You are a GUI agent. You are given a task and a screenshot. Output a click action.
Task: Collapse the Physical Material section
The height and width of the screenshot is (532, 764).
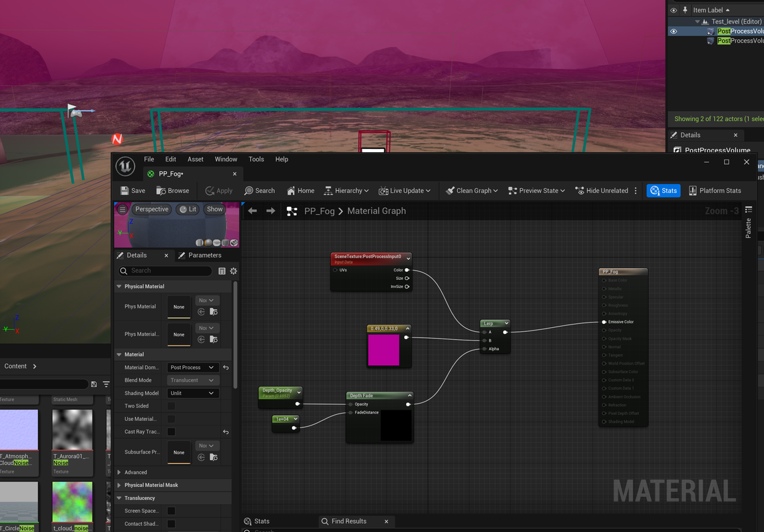[x=119, y=287]
